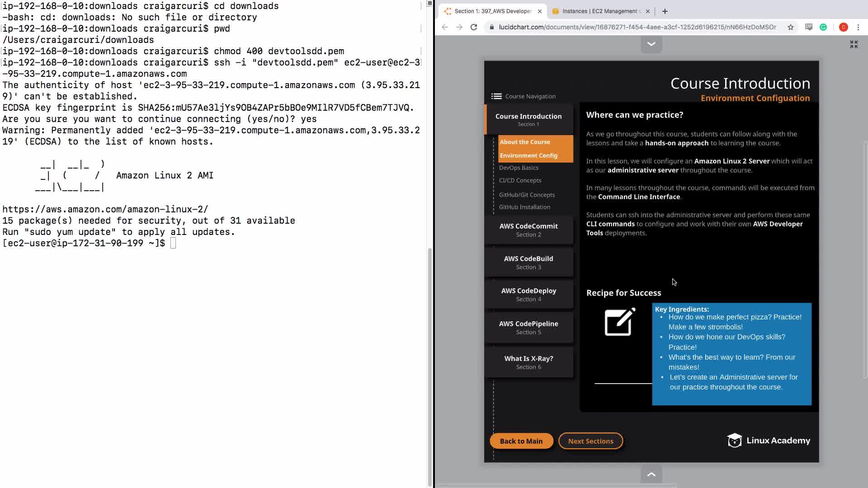
Task: Open Chrome three-dot menu
Action: point(858,27)
